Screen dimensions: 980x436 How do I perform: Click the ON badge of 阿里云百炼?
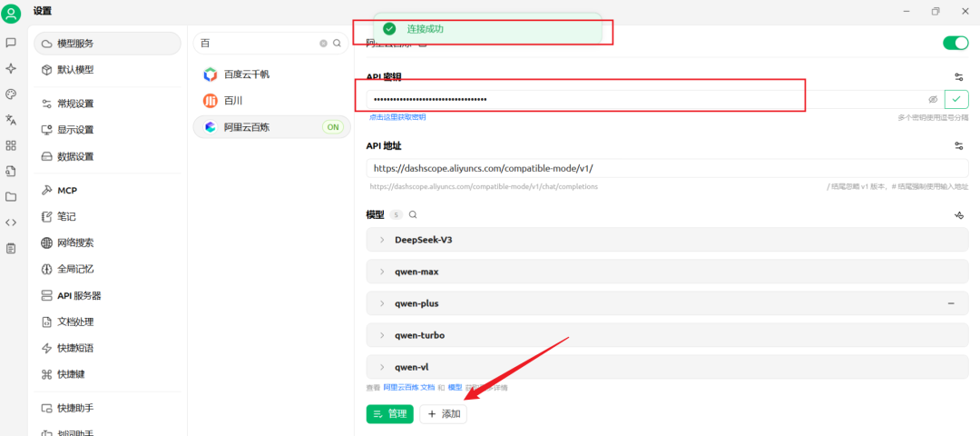[333, 127]
